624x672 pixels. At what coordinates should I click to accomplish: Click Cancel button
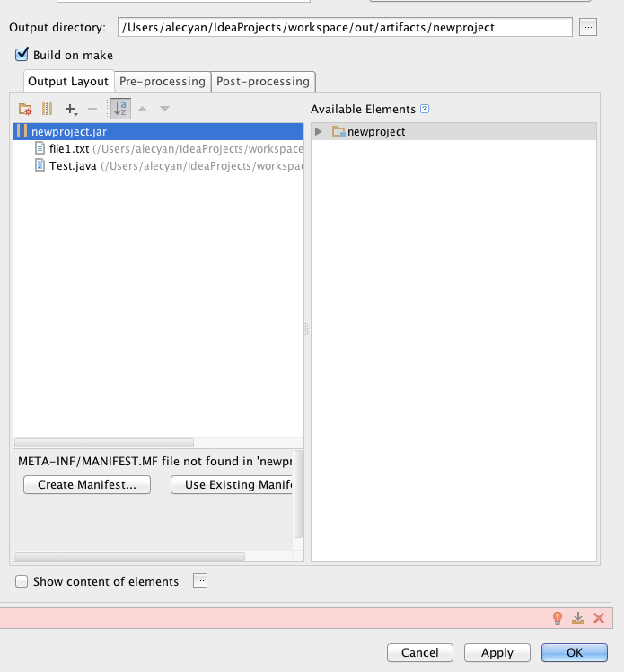click(419, 653)
